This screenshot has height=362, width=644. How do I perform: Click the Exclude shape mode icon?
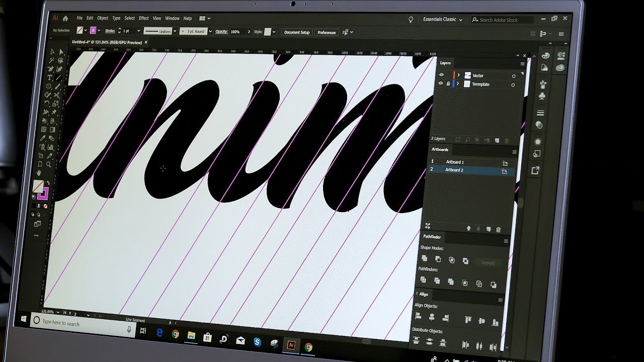[x=465, y=260]
